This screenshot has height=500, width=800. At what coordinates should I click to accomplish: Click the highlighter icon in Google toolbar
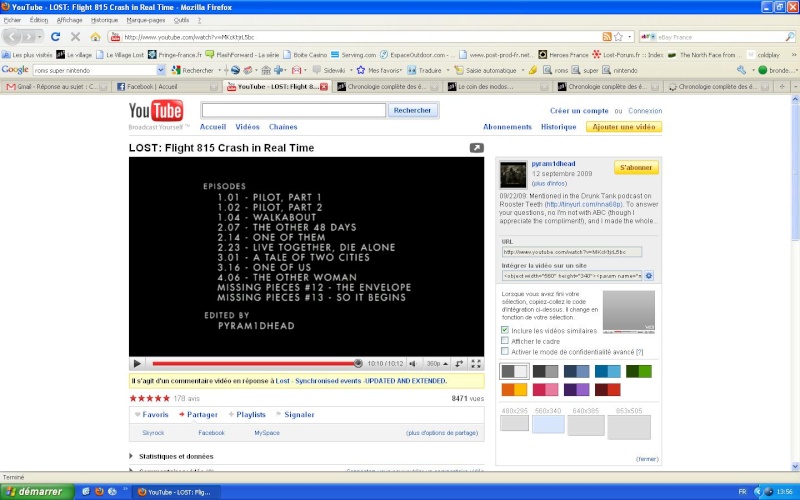(533, 70)
